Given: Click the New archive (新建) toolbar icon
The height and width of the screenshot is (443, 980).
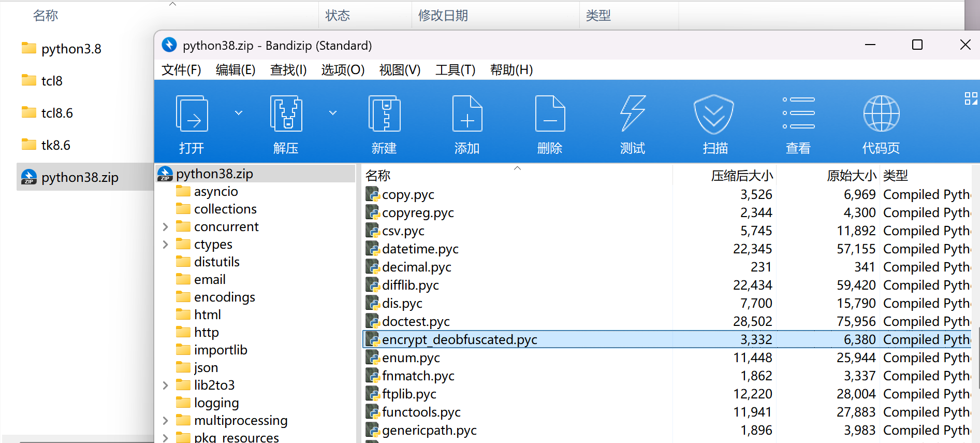Looking at the screenshot, I should pyautogui.click(x=384, y=113).
